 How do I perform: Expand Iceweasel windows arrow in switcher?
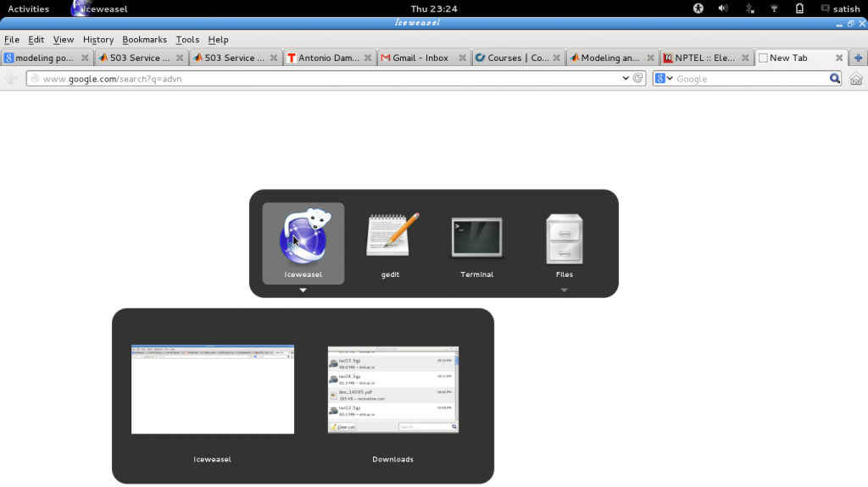303,290
